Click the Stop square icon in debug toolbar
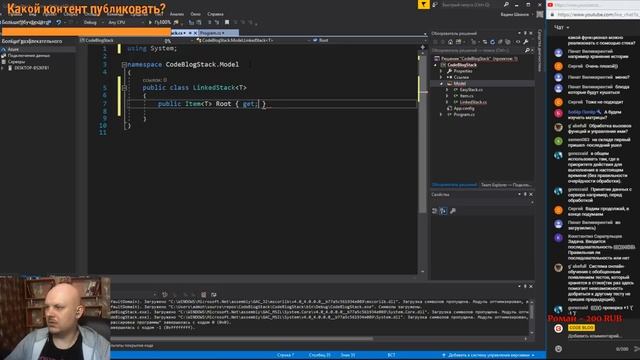The image size is (640, 360). [227, 22]
